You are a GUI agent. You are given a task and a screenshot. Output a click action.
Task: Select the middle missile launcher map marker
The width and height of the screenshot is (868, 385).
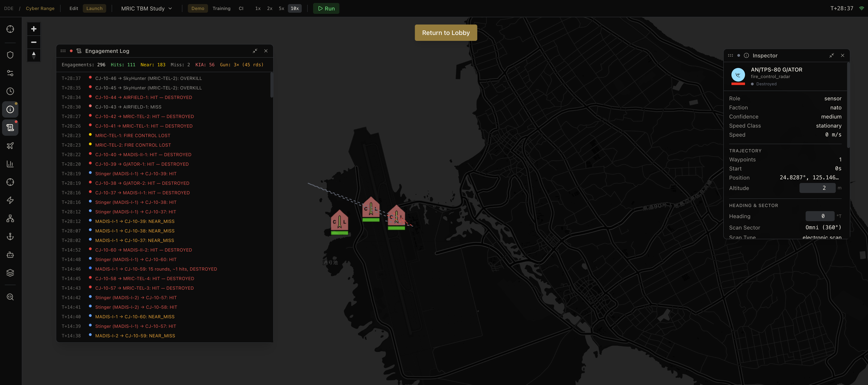pyautogui.click(x=371, y=209)
